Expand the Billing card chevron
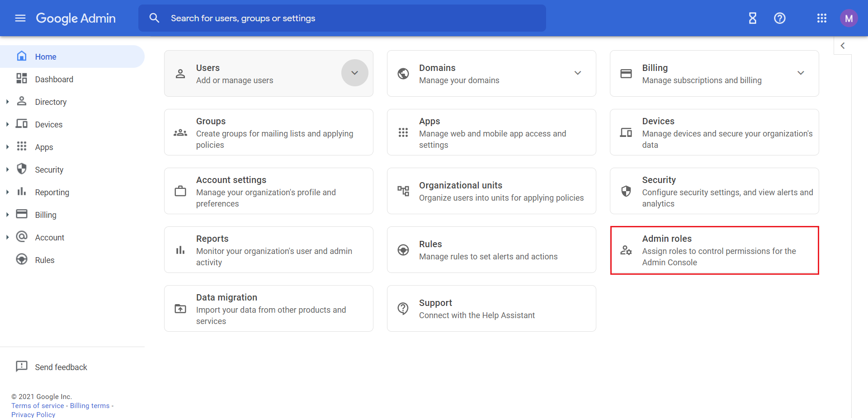This screenshot has height=418, width=868. tap(801, 73)
